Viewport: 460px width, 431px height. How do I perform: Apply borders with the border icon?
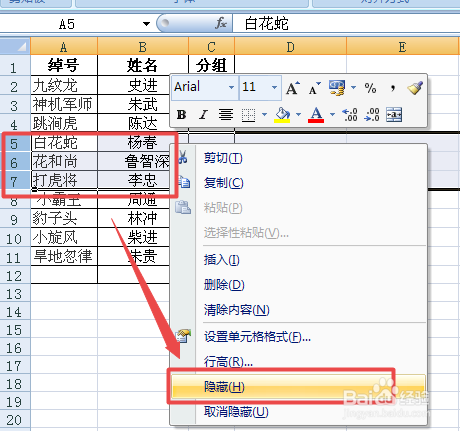[248, 115]
